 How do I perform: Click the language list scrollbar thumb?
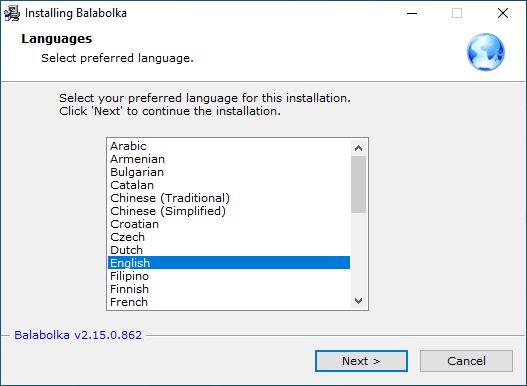(358, 185)
